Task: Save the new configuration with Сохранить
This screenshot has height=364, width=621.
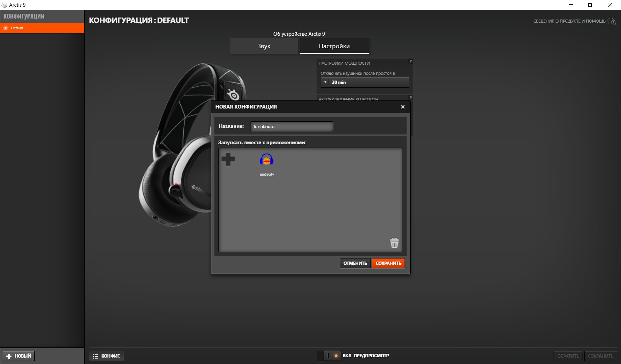Action: coord(388,263)
